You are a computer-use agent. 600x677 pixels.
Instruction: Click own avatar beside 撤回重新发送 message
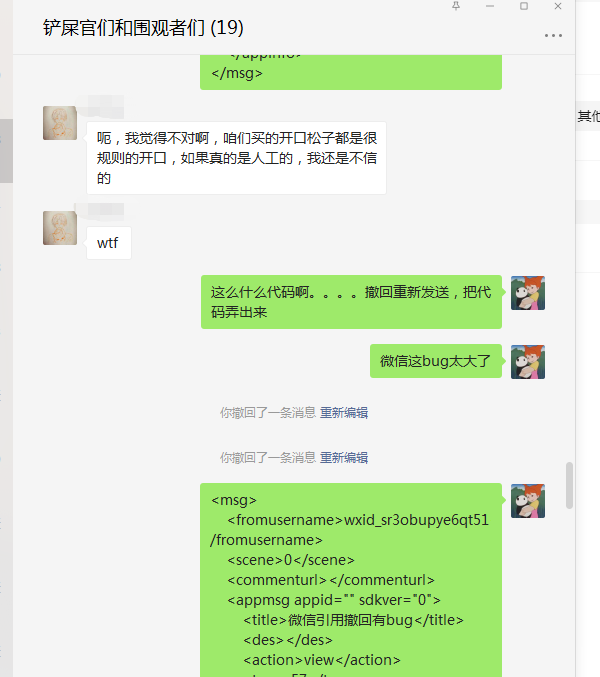[x=528, y=293]
